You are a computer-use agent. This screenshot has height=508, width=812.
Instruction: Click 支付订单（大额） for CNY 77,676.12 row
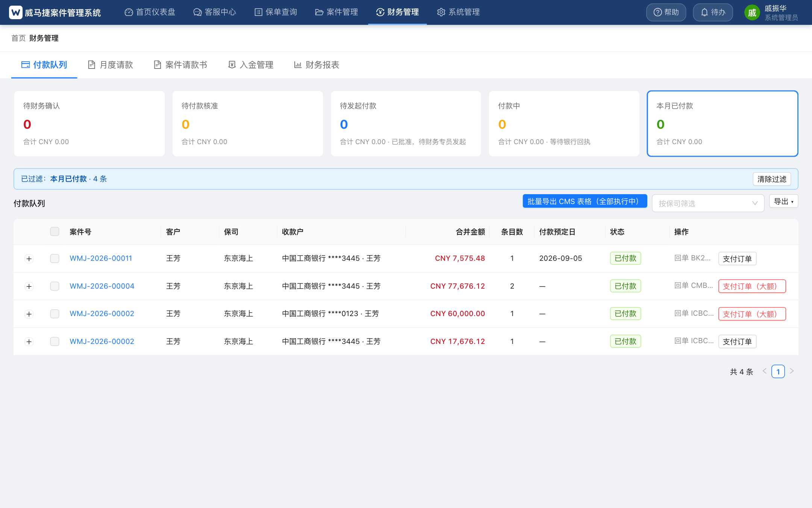(x=752, y=286)
